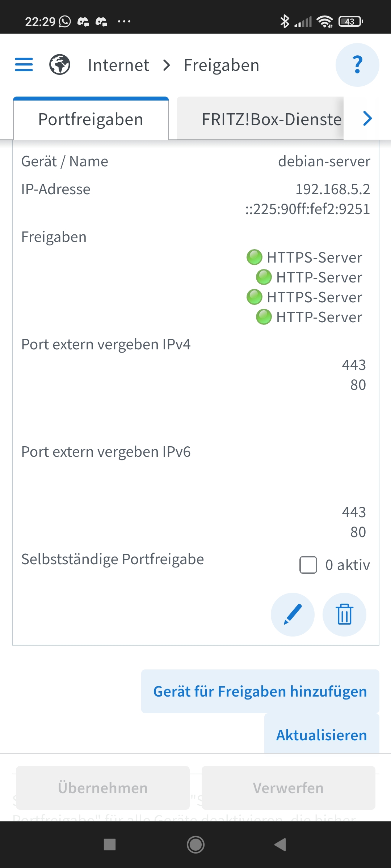This screenshot has width=391, height=868.
Task: Switch to the Portfreigaben tab
Action: pos(91,119)
